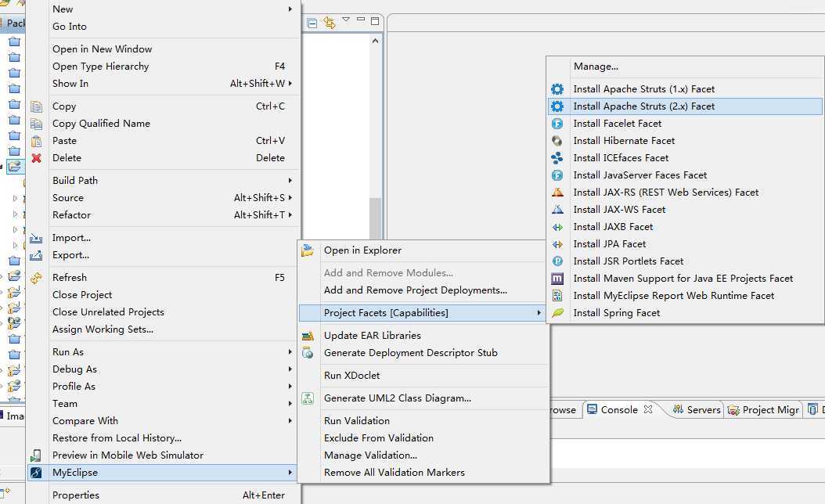Open the Package Explorer view menu triangle
This screenshot has height=504, width=825.
[x=346, y=20]
